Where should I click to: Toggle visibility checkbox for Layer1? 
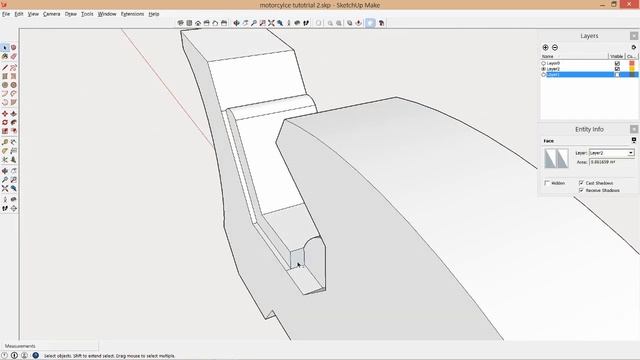(617, 75)
